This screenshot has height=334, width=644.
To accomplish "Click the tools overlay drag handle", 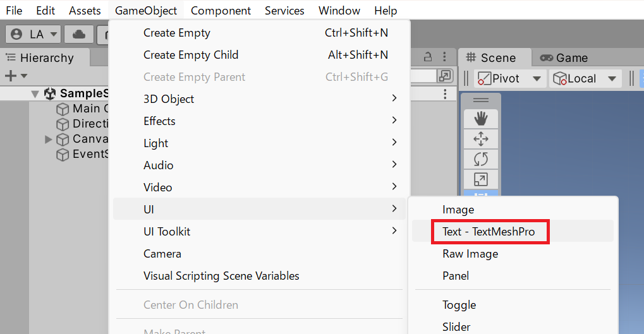I will tap(480, 100).
